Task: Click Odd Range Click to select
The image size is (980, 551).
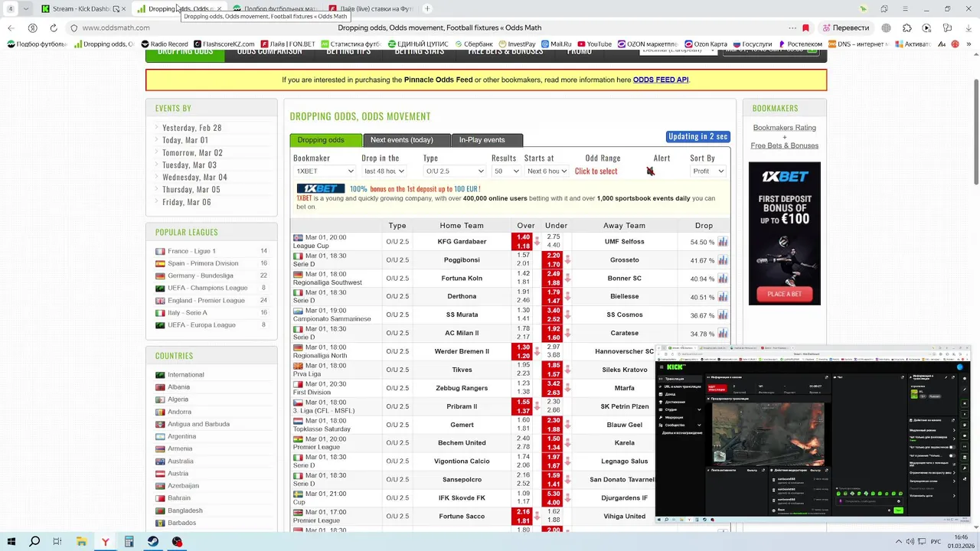Action: [x=596, y=171]
